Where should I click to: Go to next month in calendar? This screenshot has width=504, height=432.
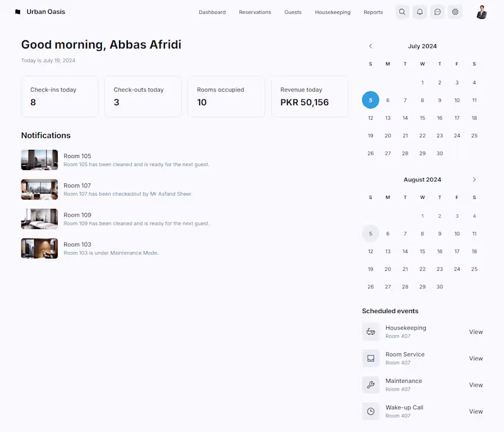(x=474, y=179)
